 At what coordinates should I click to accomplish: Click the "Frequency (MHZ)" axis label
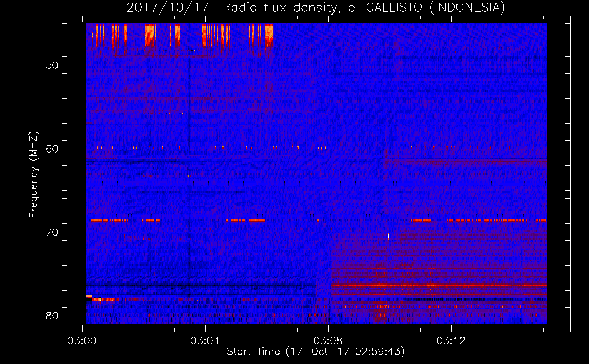(33, 175)
